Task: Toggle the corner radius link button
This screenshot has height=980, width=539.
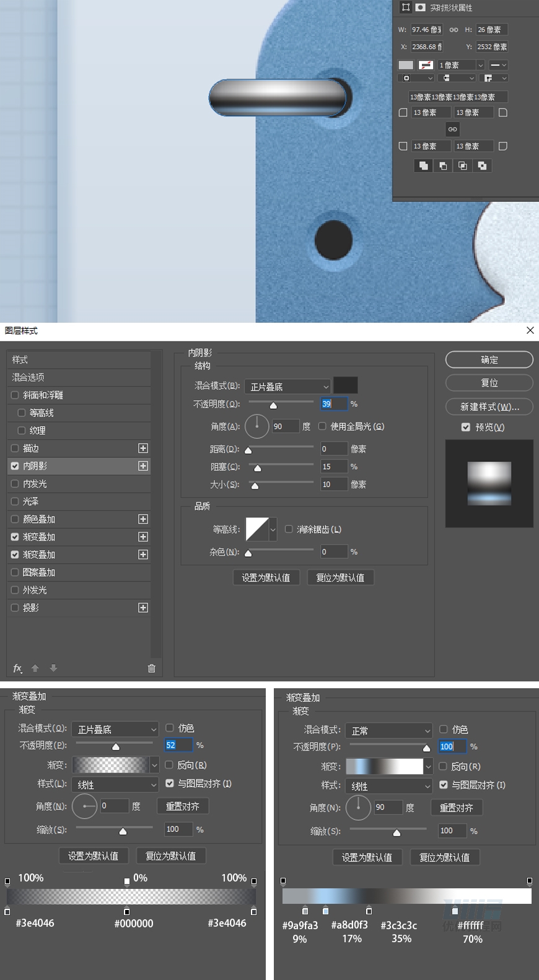Action: [x=453, y=129]
